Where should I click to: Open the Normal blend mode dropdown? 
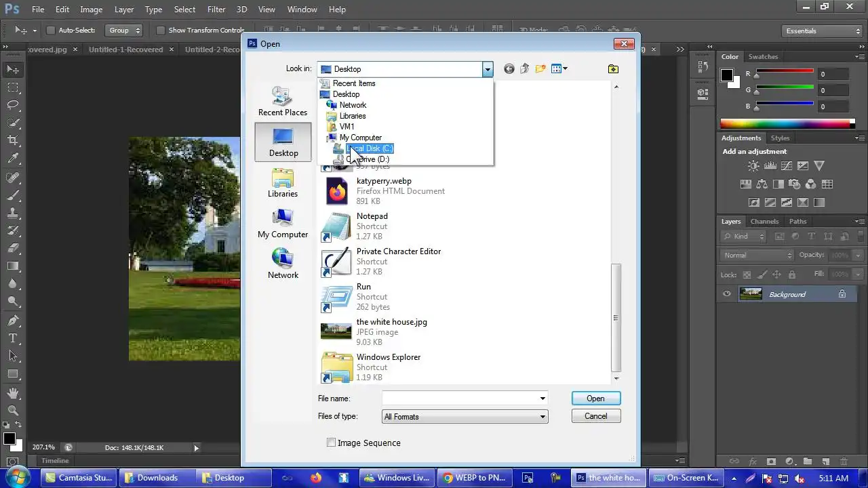tap(757, 255)
